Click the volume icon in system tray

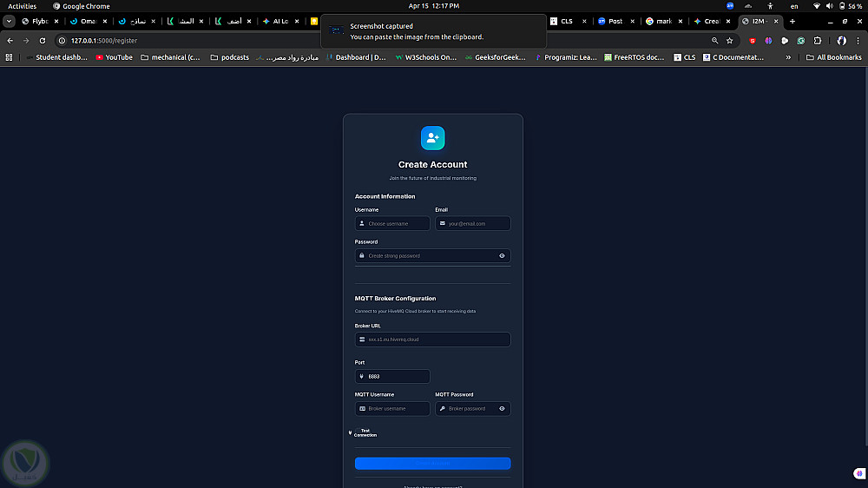click(829, 6)
